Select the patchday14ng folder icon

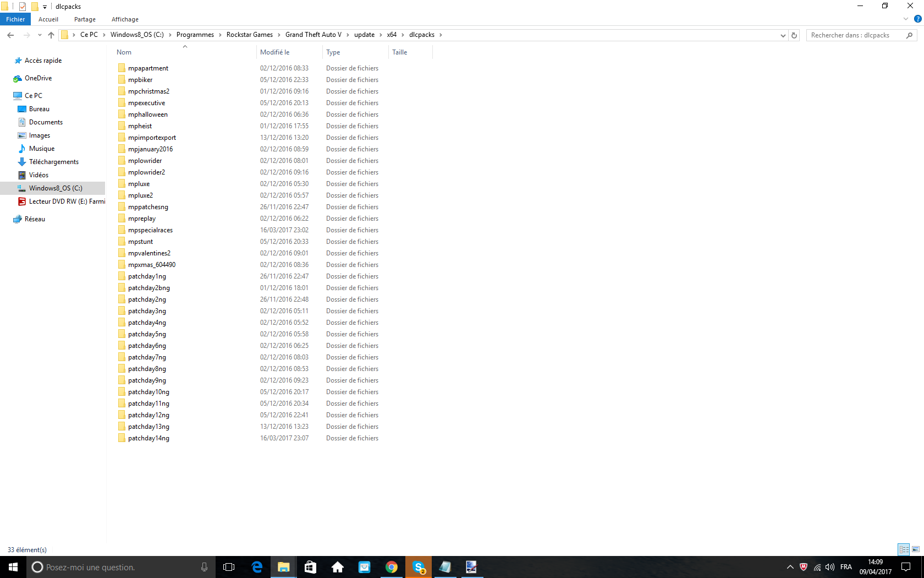[122, 438]
